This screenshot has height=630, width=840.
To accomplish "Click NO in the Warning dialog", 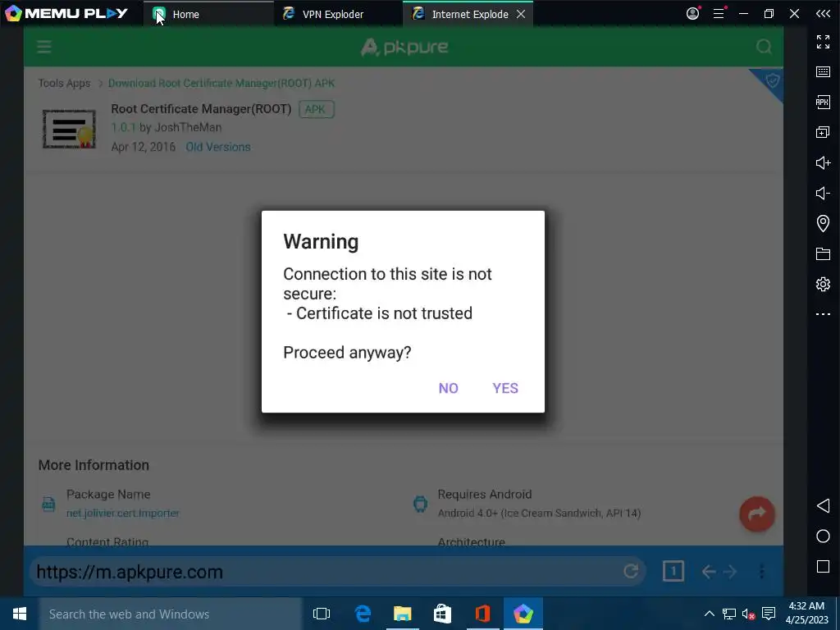I will [449, 388].
